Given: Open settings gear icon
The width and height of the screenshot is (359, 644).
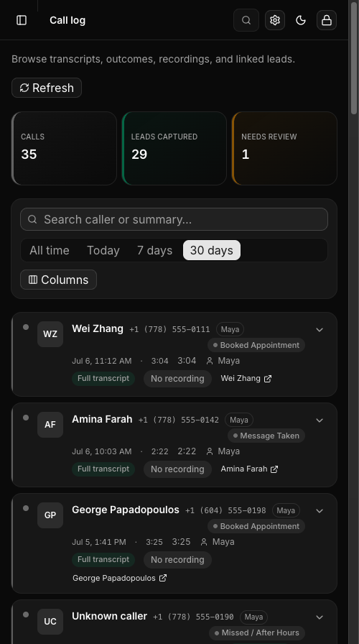Looking at the screenshot, I should click(x=275, y=20).
